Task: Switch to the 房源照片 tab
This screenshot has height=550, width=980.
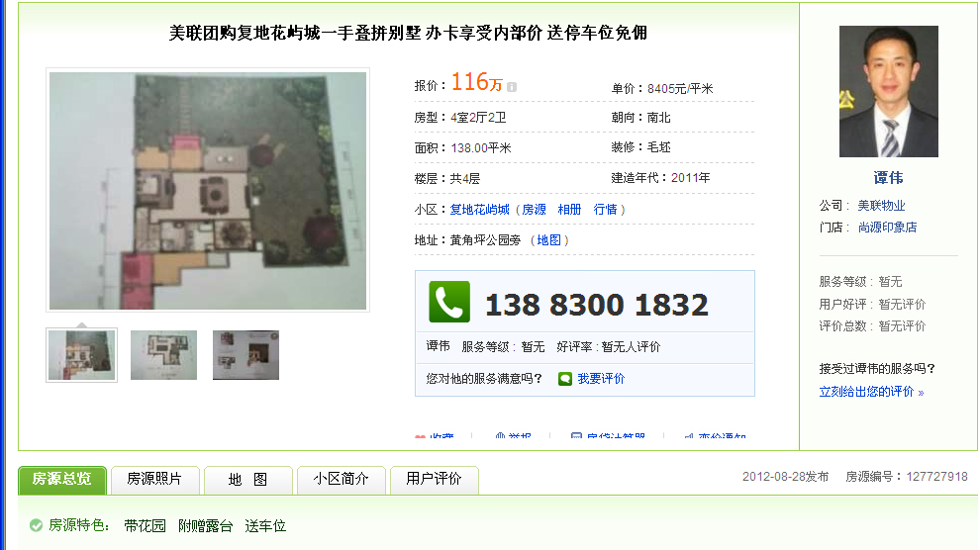Action: click(154, 480)
